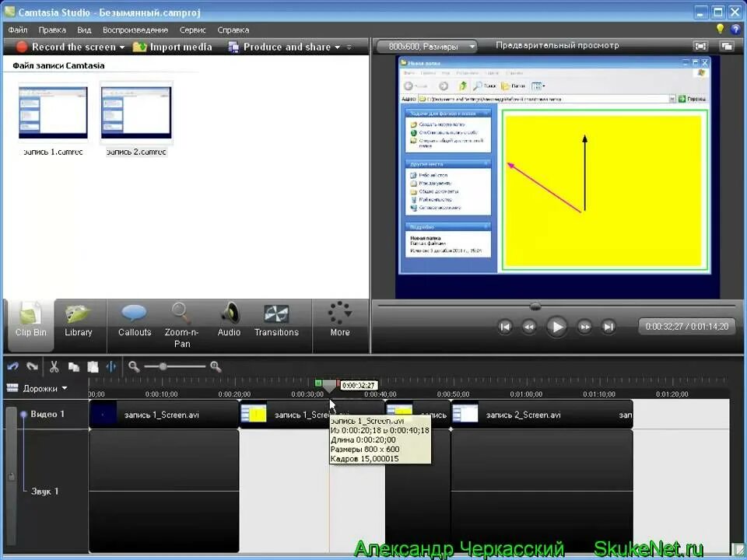Open the Файл menu
Screen dimensions: 747x560
[18, 30]
